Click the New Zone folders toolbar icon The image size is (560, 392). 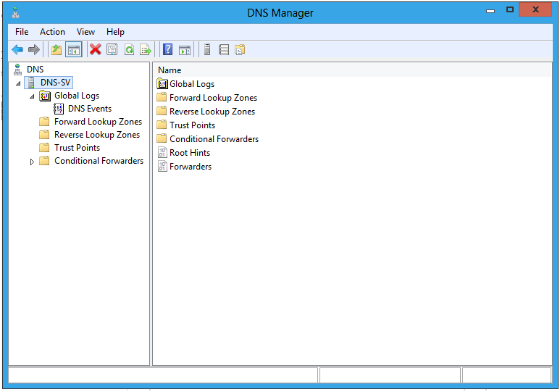(240, 50)
